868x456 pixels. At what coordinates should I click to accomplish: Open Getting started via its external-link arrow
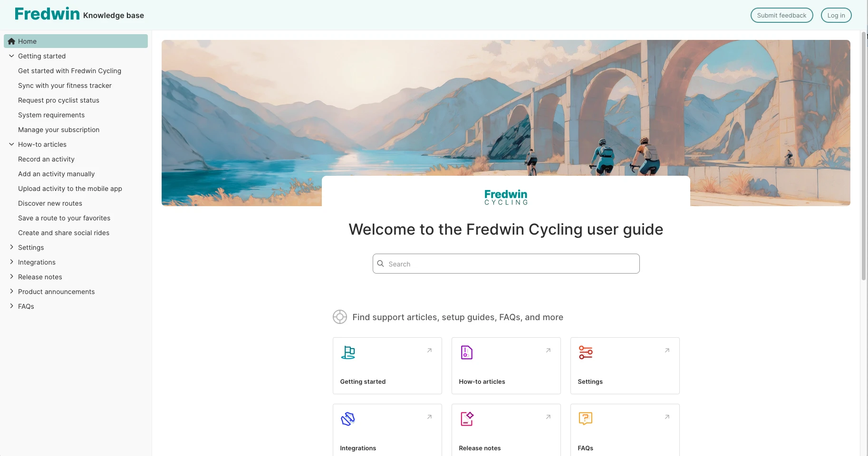click(429, 350)
